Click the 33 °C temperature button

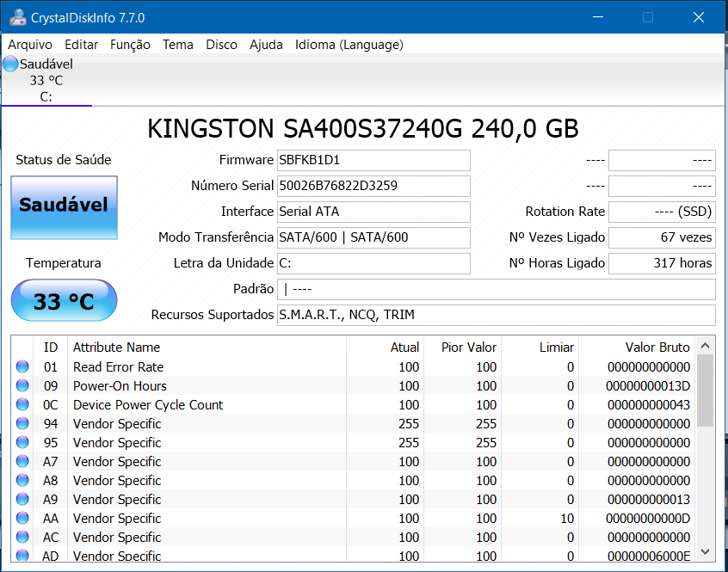[64, 300]
